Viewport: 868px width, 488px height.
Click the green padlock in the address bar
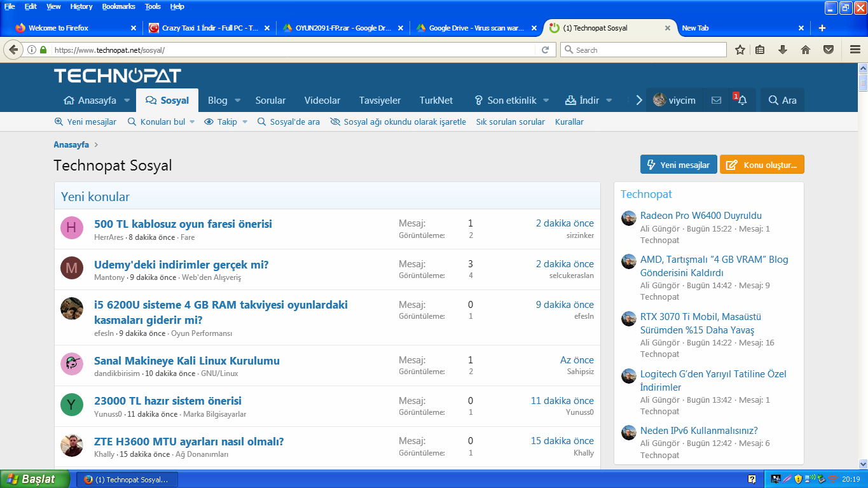coord(43,50)
